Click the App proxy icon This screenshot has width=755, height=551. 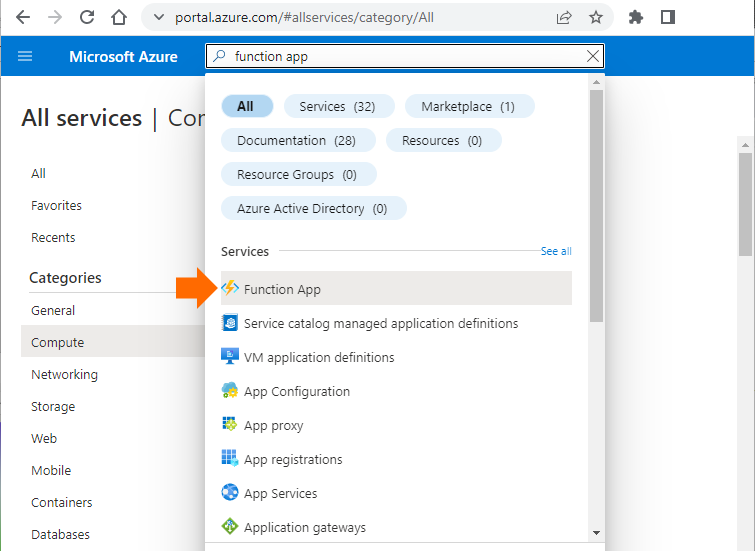point(230,424)
